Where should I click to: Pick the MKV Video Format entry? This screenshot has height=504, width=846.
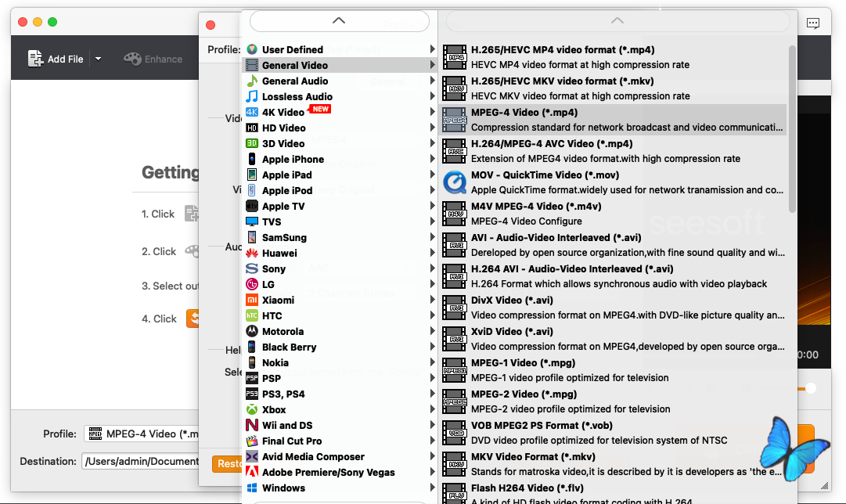click(x=533, y=456)
